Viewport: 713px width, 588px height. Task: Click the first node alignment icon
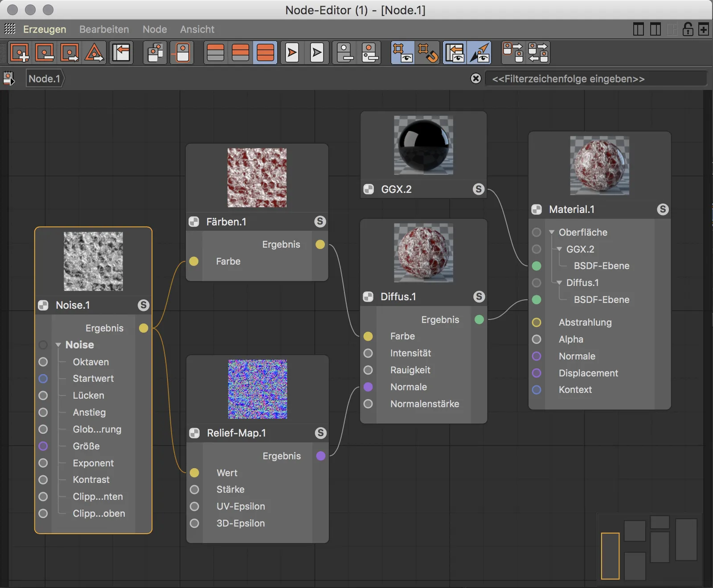tap(345, 53)
